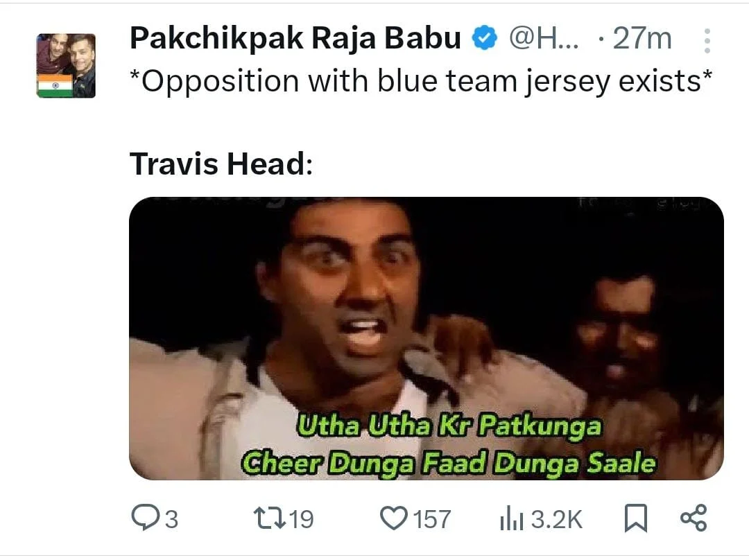Click the Pakchikpak Raja Babu display name
The image size is (749, 560).
(295, 38)
